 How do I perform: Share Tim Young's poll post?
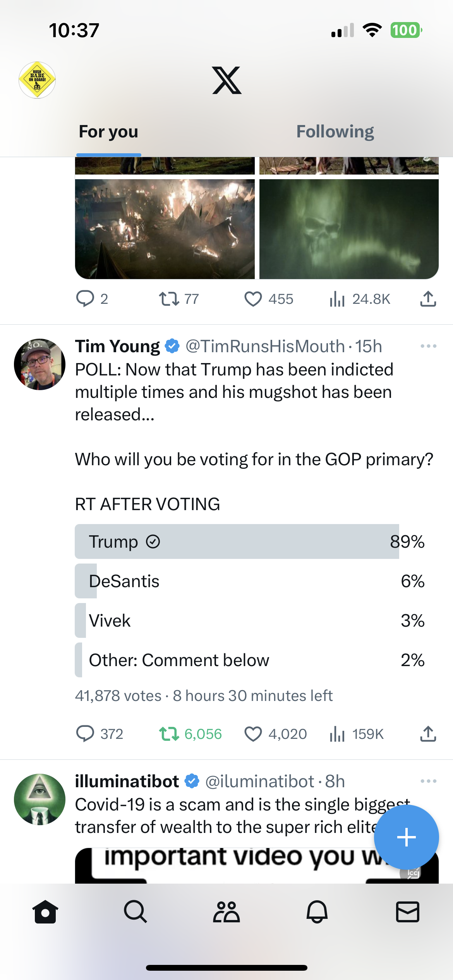click(x=428, y=734)
